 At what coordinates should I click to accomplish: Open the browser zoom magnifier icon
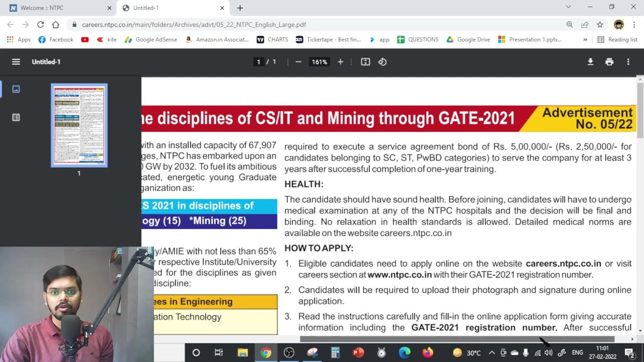coord(570,24)
